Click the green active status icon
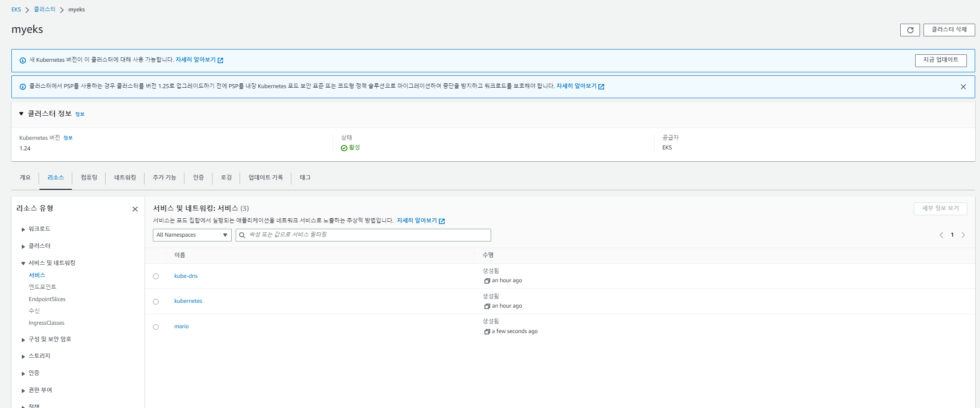The height and width of the screenshot is (408, 980). coord(344,148)
